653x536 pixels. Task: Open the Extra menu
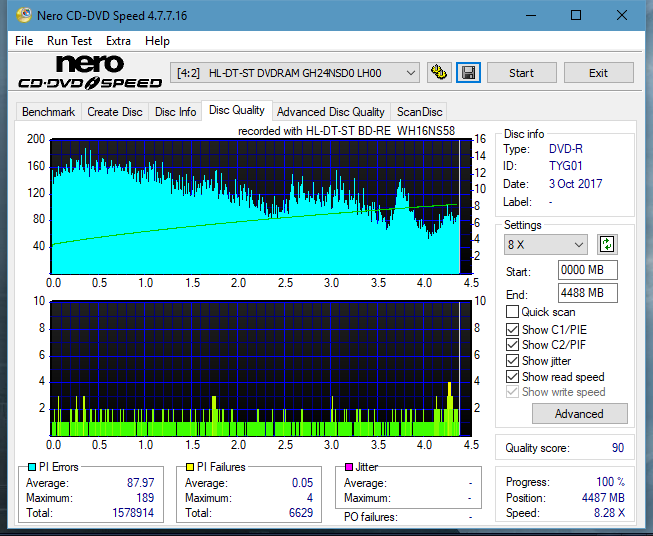pyautogui.click(x=118, y=41)
